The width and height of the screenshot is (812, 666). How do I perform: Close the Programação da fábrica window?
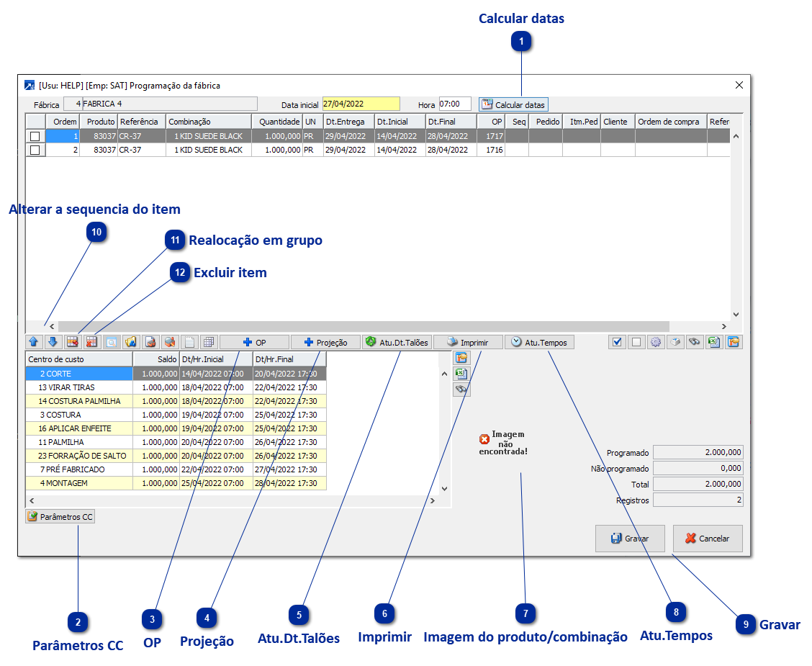tap(739, 85)
